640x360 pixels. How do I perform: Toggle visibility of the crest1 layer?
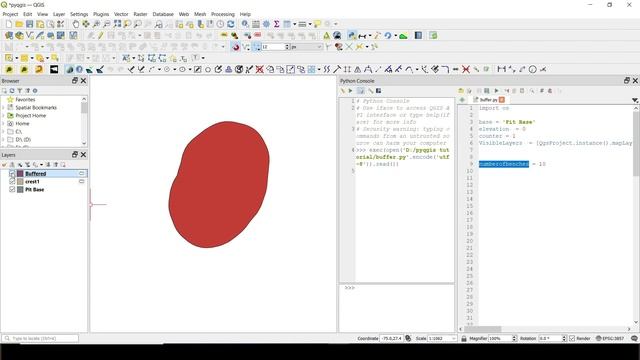pyautogui.click(x=12, y=182)
